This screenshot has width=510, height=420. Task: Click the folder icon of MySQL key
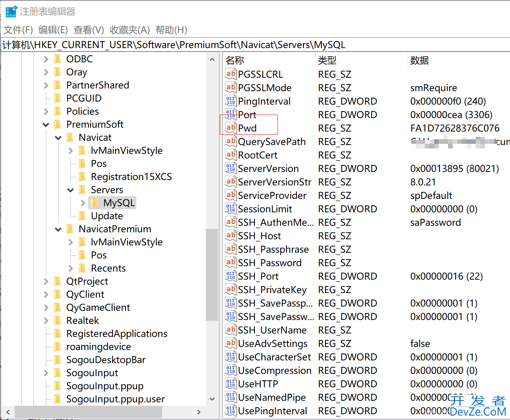coord(95,203)
